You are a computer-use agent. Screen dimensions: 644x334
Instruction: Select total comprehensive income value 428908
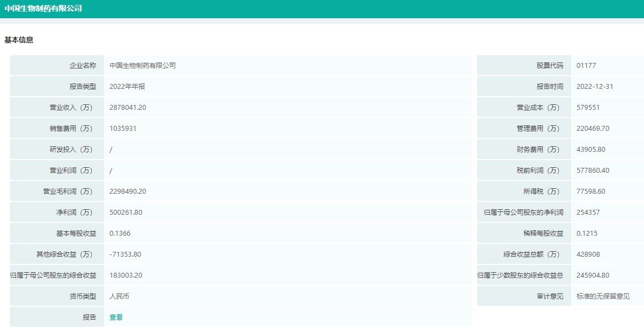[x=588, y=254]
